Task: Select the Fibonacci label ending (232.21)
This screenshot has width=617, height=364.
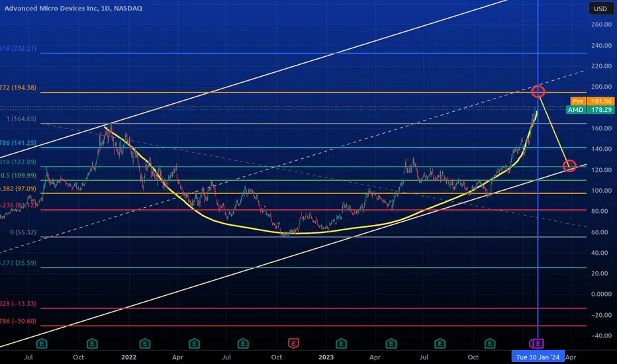Action: [x=18, y=48]
